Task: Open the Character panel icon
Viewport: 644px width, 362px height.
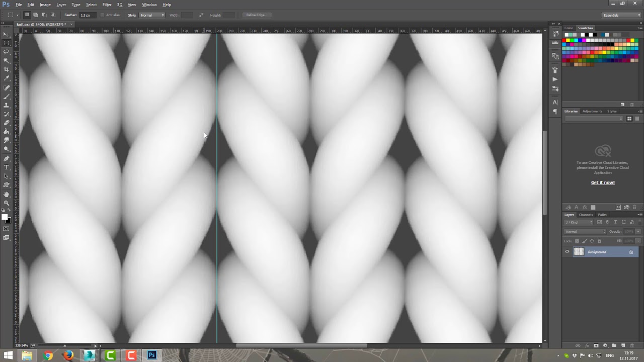Action: click(555, 103)
